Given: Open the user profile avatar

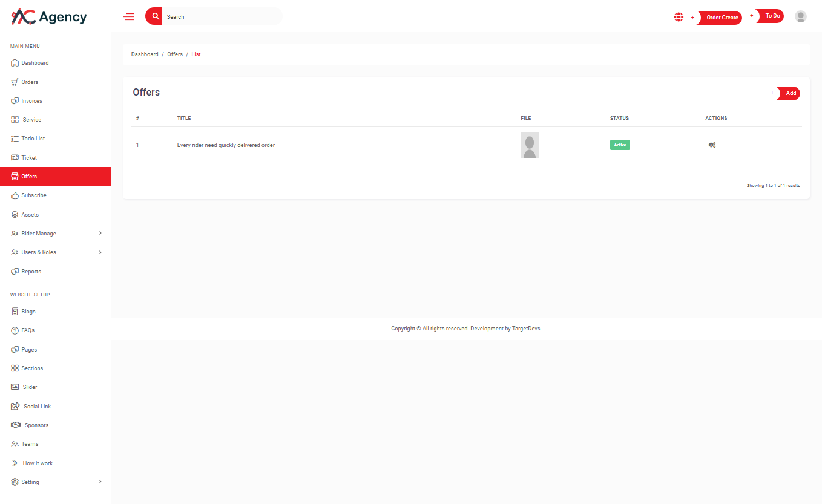Looking at the screenshot, I should point(800,17).
